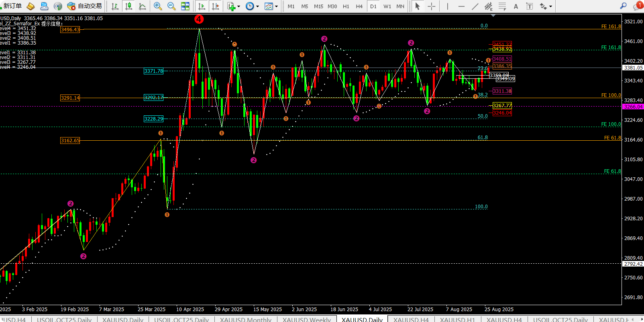Open the XAUUSD,Weekly chart tab

point(306,320)
